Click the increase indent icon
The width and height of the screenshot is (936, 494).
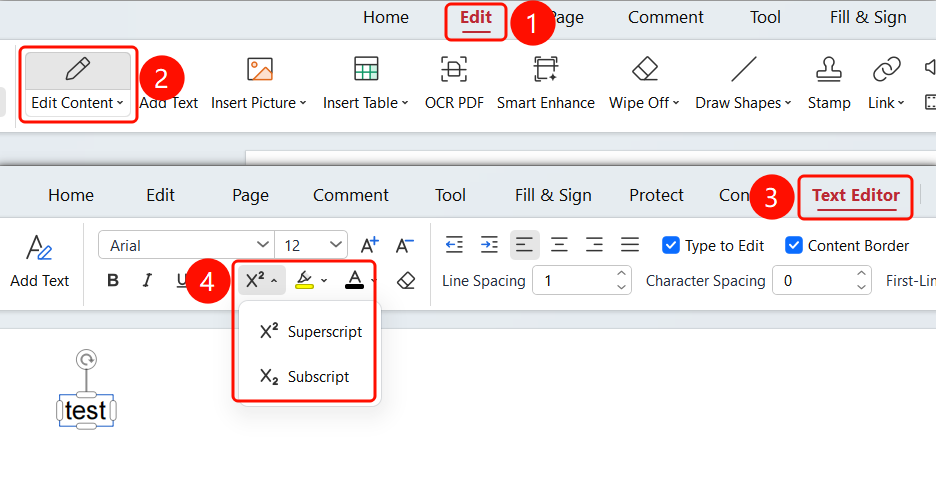[x=489, y=245]
